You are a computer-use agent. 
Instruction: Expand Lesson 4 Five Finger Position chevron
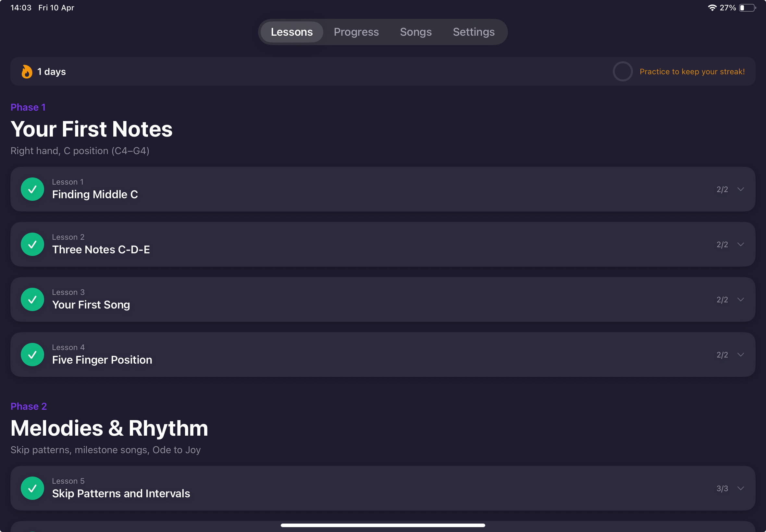(x=741, y=355)
